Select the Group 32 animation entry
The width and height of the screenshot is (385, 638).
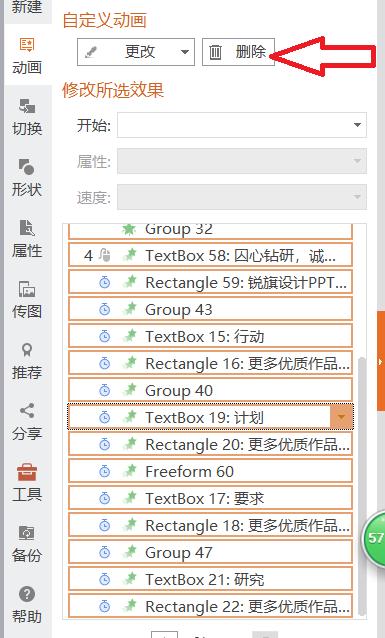[210, 230]
